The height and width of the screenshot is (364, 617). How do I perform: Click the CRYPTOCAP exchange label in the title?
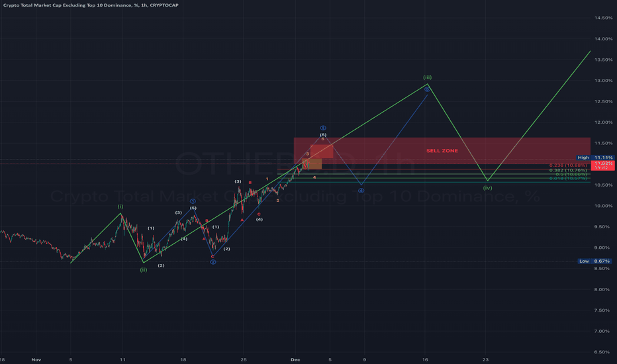pyautogui.click(x=164, y=5)
